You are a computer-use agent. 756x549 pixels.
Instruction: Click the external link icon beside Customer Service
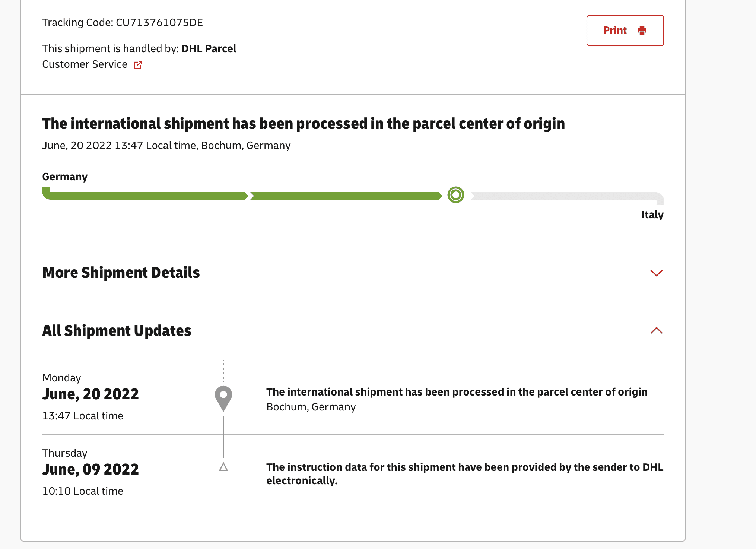[x=138, y=65]
